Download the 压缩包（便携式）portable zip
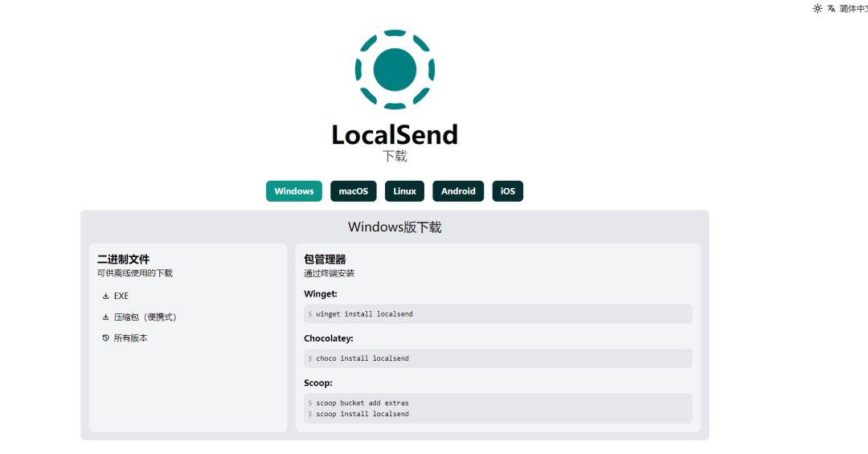Screen dimensions: 868x454 pyautogui.click(x=145, y=317)
